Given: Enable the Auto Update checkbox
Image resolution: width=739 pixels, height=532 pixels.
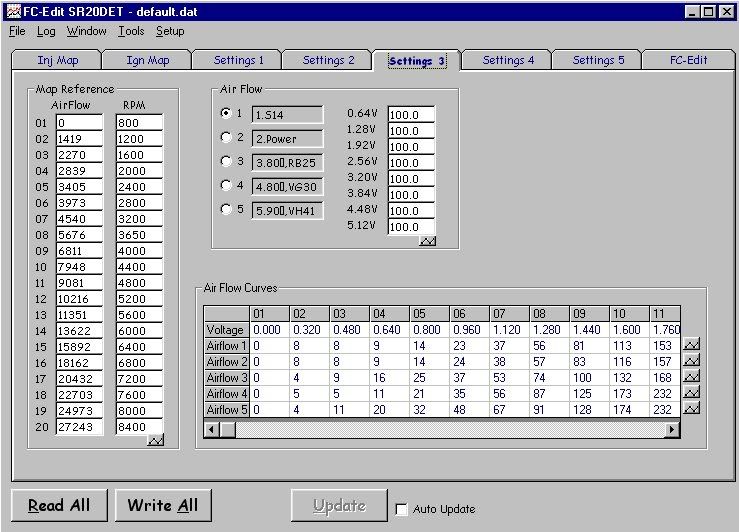Looking at the screenshot, I should click(402, 509).
